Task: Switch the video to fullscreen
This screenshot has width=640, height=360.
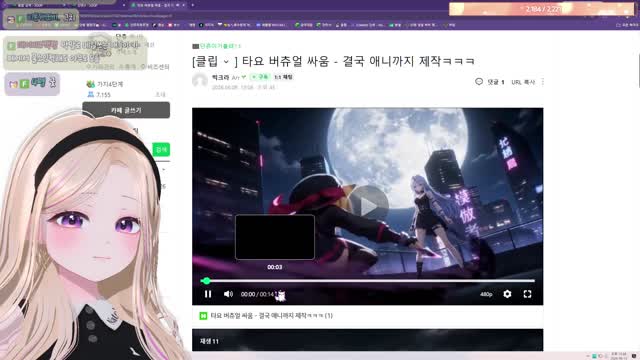Action: 527,294
